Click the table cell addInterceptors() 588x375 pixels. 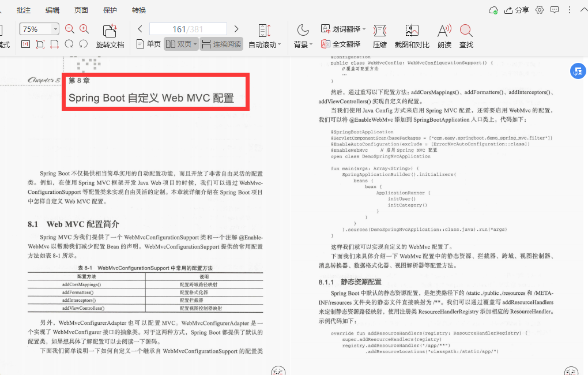click(x=79, y=301)
